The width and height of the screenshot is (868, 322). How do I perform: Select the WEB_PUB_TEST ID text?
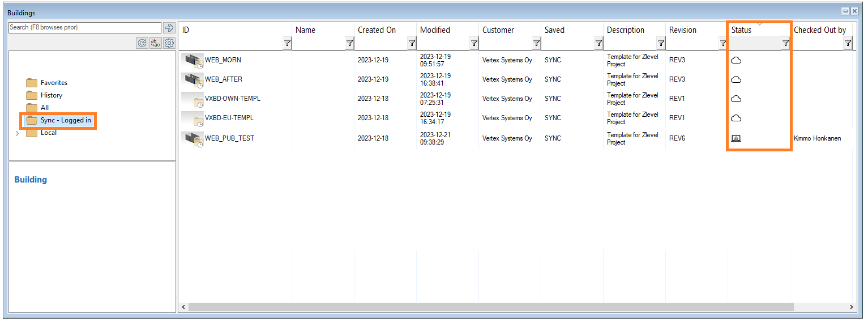pyautogui.click(x=229, y=138)
